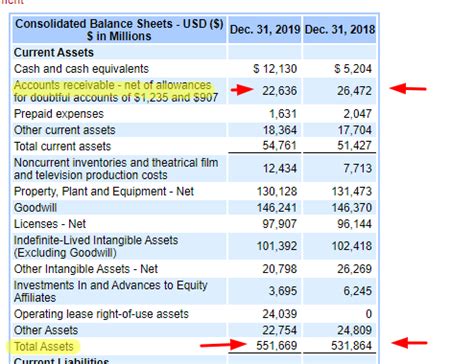The width and height of the screenshot is (474, 364).
Task: Click the 97,907 licenses value
Action: tap(279, 224)
